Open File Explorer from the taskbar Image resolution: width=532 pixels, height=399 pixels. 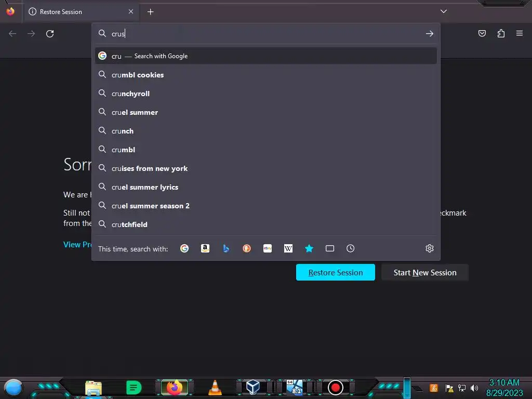(x=94, y=388)
